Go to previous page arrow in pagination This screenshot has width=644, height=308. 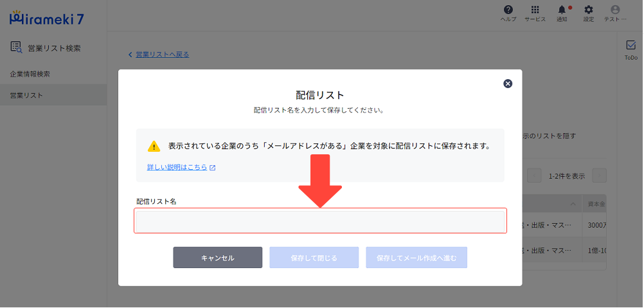[534, 176]
